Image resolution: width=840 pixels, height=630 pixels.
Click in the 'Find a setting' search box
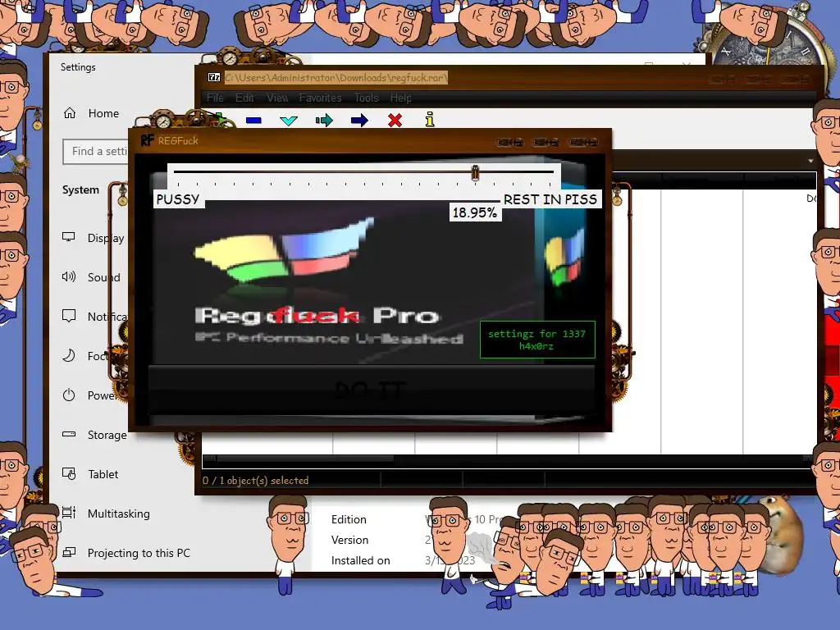pos(95,152)
